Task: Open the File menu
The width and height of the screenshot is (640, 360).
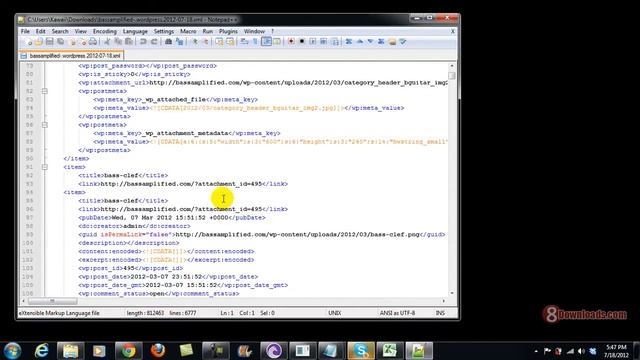Action: pos(25,31)
